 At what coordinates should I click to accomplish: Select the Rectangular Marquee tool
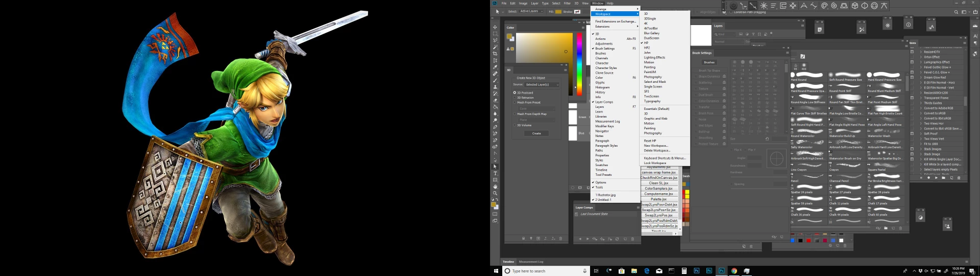(x=495, y=34)
